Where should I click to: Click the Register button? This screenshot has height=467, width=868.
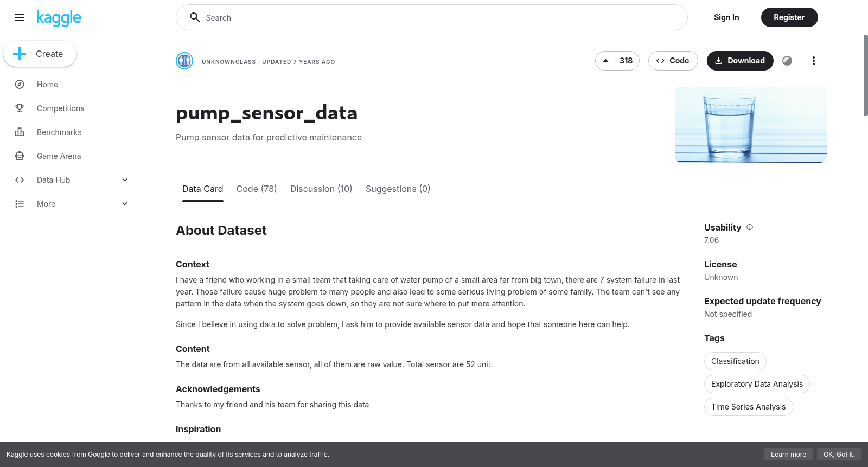(x=789, y=17)
